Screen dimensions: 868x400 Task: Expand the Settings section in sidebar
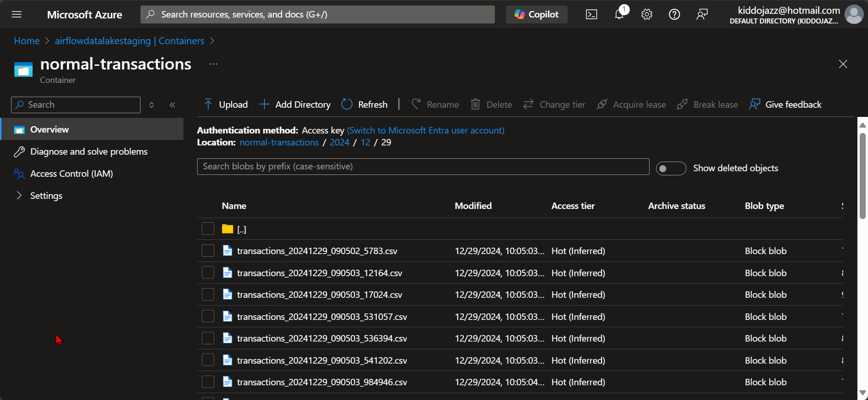coord(19,196)
